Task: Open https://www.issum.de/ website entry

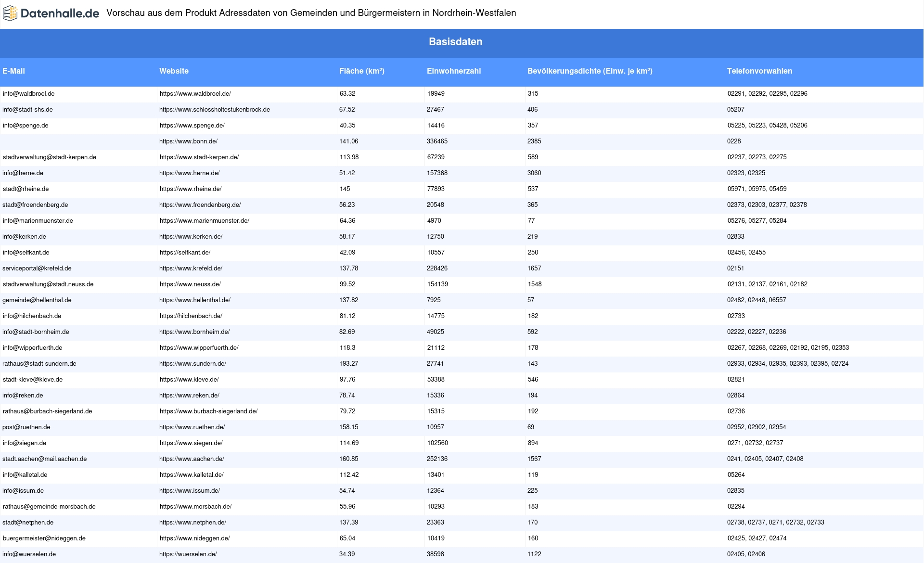Action: (190, 491)
